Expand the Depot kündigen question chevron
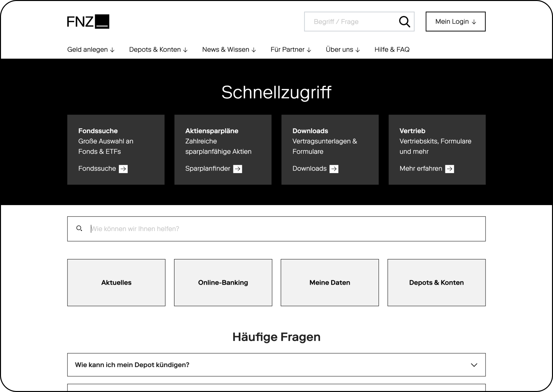 coord(474,365)
